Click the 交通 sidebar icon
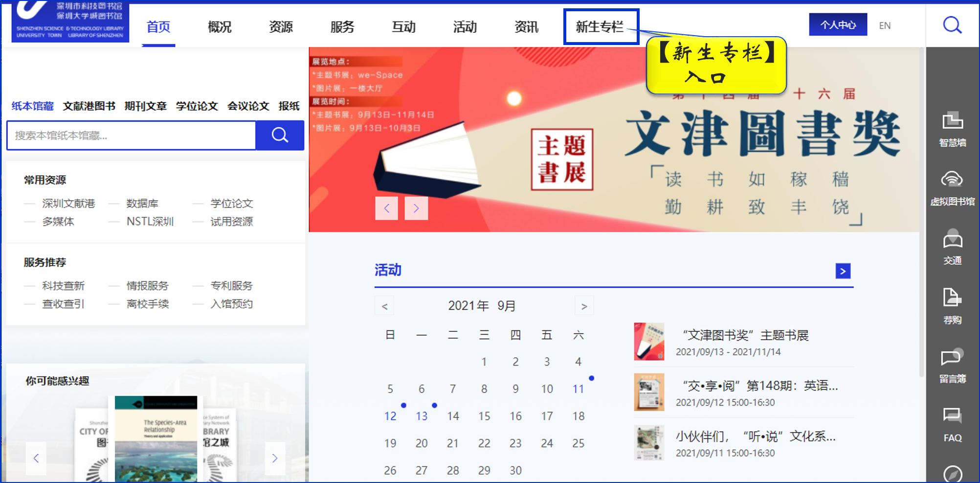 pos(952,247)
